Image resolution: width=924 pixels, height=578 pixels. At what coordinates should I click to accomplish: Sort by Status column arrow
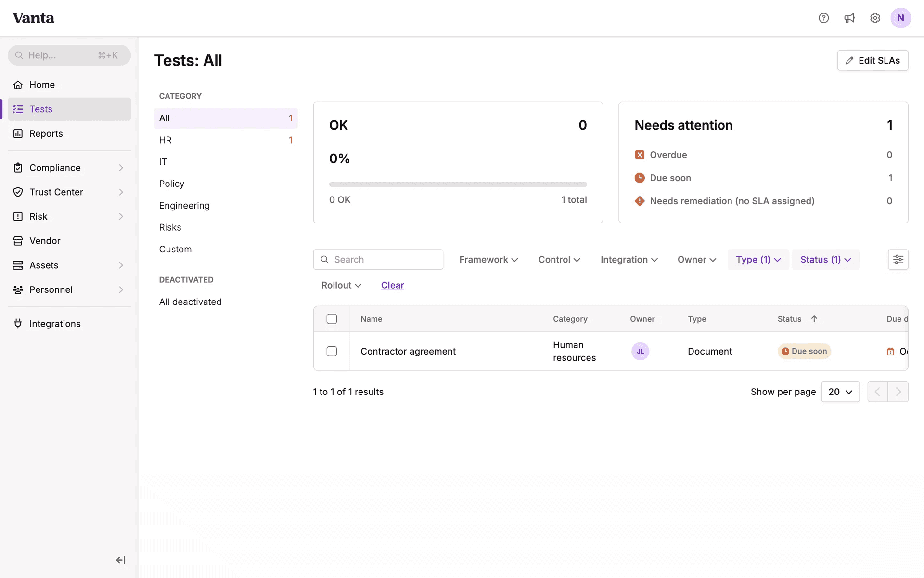(x=814, y=319)
